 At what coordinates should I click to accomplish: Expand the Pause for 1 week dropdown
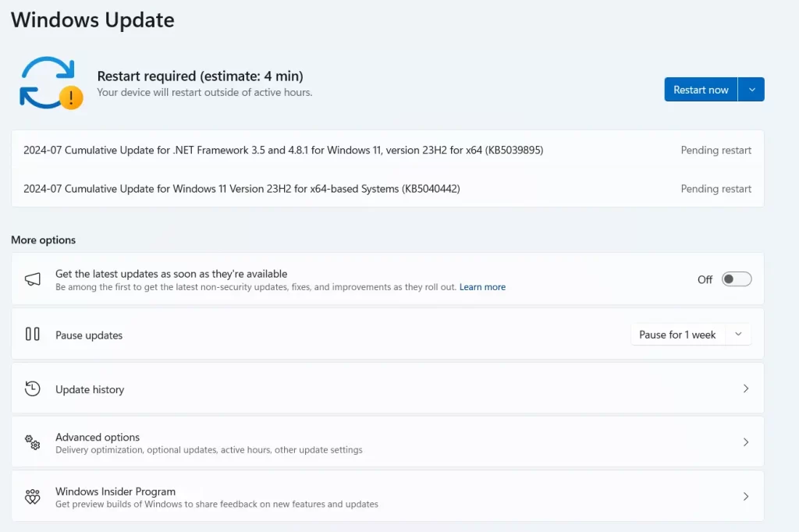(x=738, y=335)
